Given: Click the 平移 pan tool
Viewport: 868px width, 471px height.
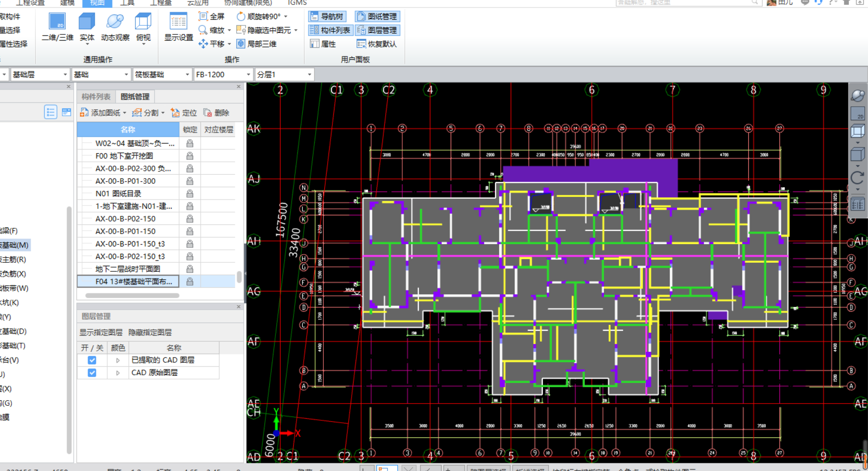Looking at the screenshot, I should click(x=211, y=44).
